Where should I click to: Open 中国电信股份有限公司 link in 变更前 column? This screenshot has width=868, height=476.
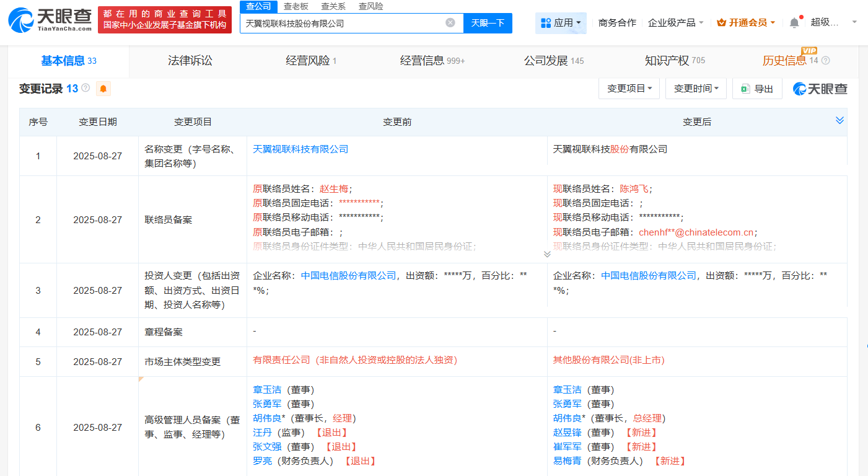point(348,276)
